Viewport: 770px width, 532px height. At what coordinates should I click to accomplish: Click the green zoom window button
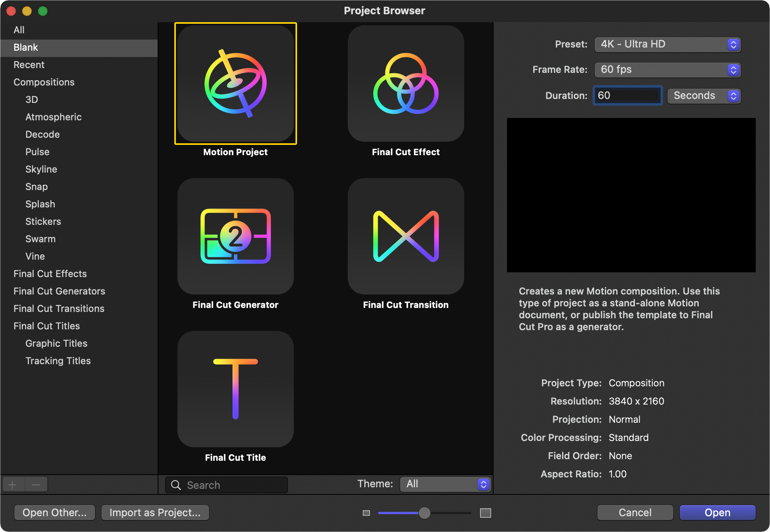point(43,11)
